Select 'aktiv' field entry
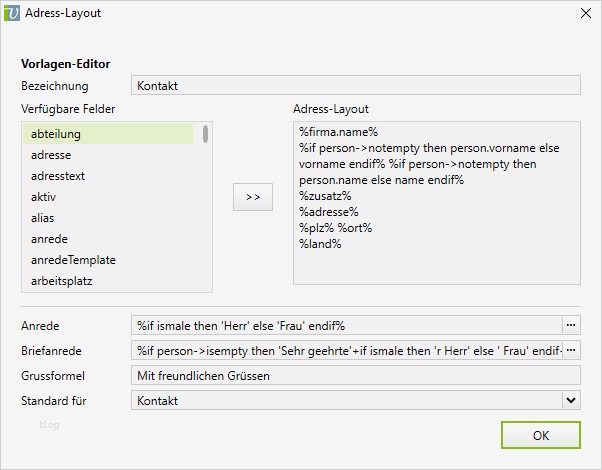The image size is (602, 470). pyautogui.click(x=108, y=197)
